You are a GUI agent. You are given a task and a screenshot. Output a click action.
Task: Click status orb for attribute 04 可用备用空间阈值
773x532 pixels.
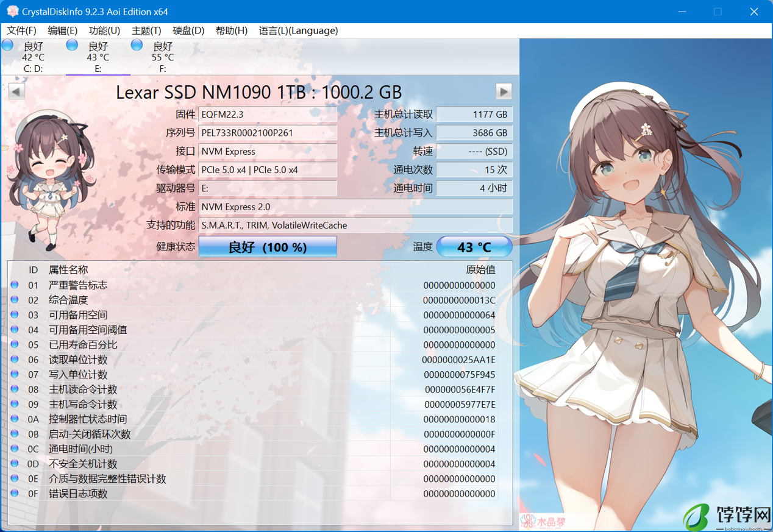pos(15,329)
